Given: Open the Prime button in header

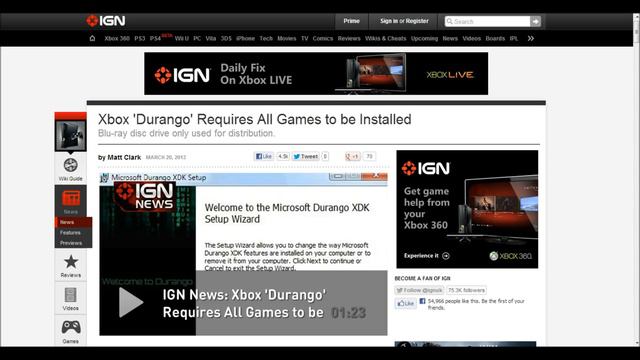Looking at the screenshot, I should 351,21.
